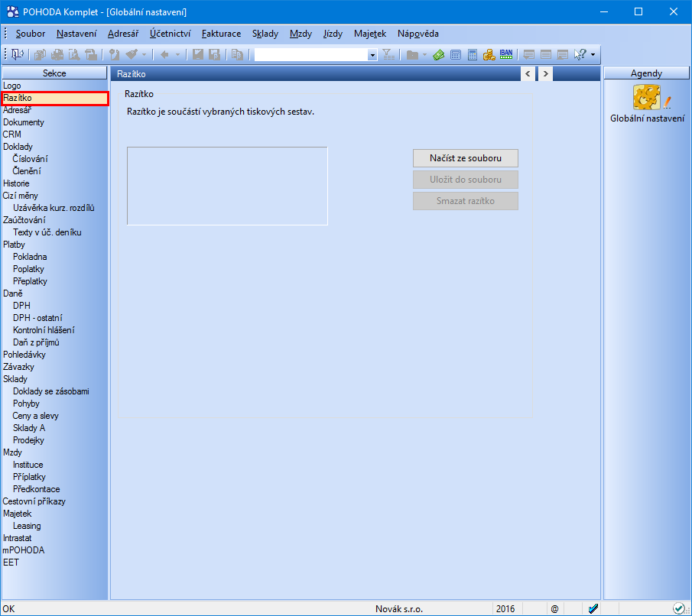This screenshot has width=692, height=616.
Task: Click the gray folder toolbar icon
Action: (x=412, y=54)
